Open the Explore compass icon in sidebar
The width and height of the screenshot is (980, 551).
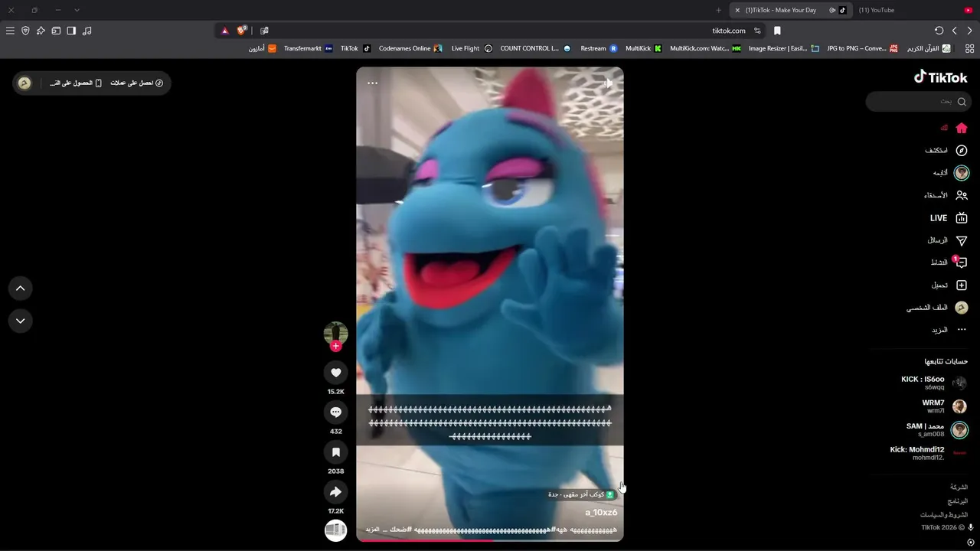[x=962, y=151]
